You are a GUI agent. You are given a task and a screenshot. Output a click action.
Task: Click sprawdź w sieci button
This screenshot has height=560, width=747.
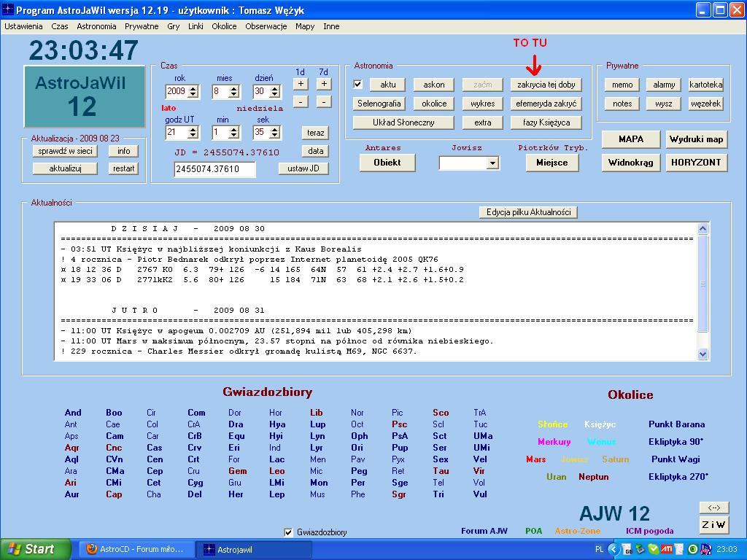65,151
